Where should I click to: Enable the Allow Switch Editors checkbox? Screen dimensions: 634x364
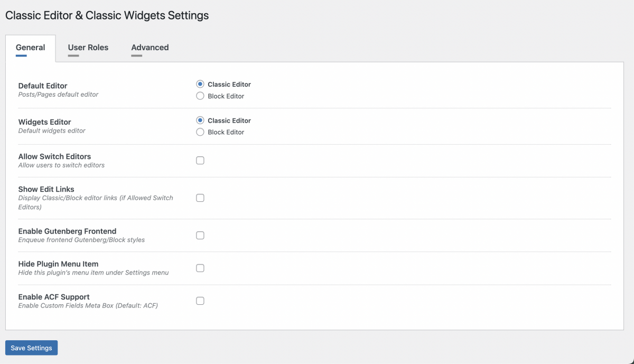(x=200, y=161)
